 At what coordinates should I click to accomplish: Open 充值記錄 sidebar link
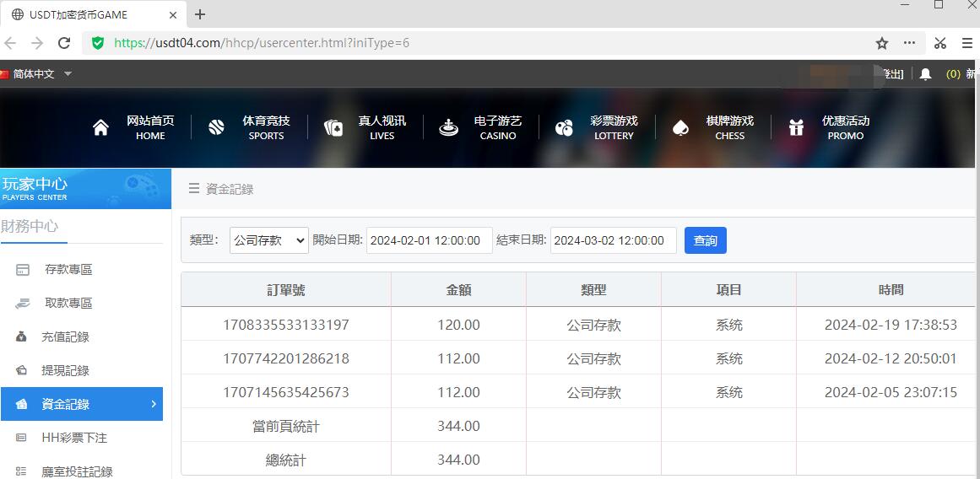point(66,337)
